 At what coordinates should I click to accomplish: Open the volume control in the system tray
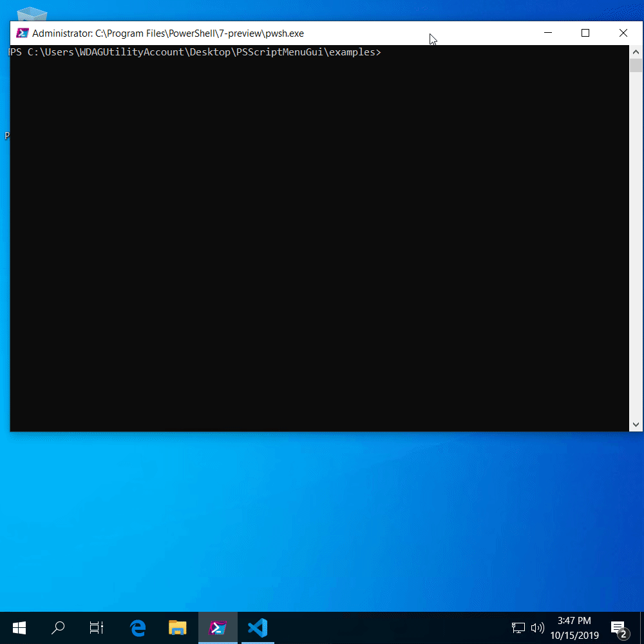tap(537, 627)
